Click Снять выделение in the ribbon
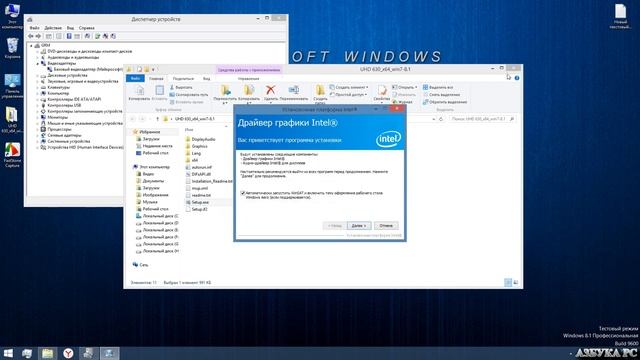 [x=441, y=95]
